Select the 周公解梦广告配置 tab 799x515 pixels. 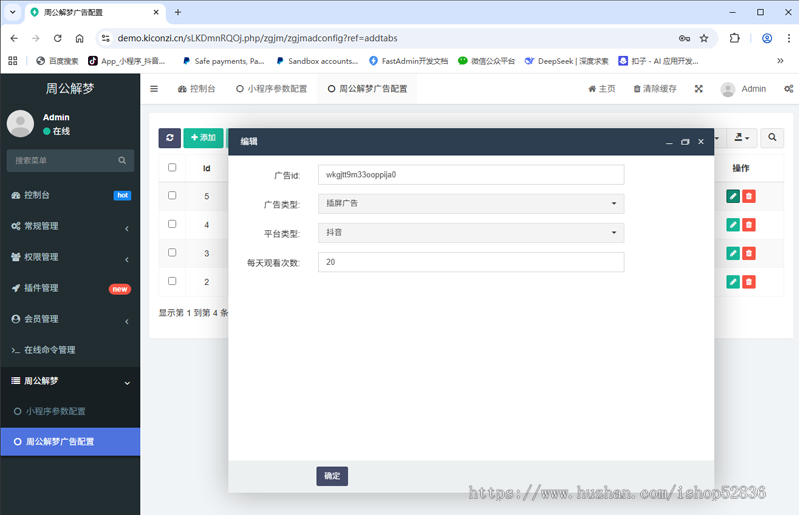coord(367,89)
